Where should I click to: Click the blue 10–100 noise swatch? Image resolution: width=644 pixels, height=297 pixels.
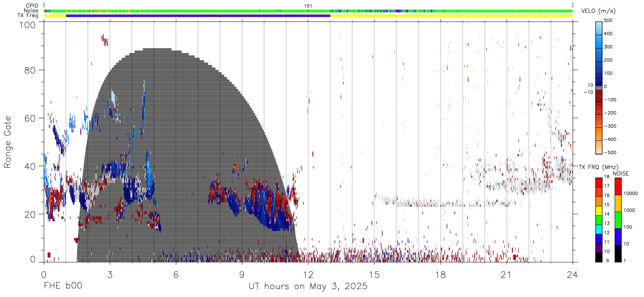click(x=618, y=237)
